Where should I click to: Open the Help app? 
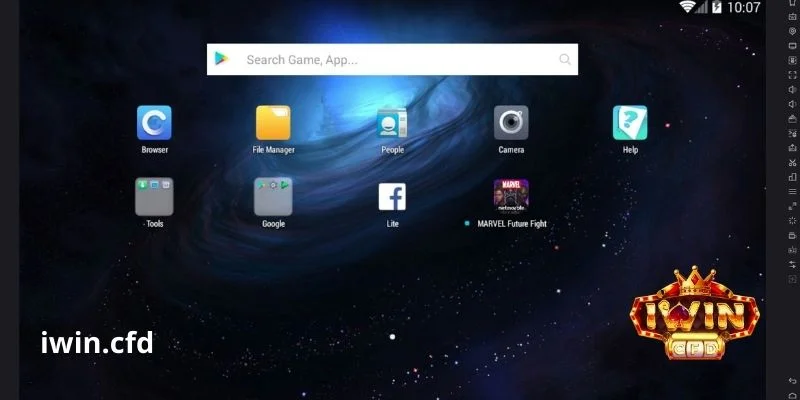[x=630, y=123]
